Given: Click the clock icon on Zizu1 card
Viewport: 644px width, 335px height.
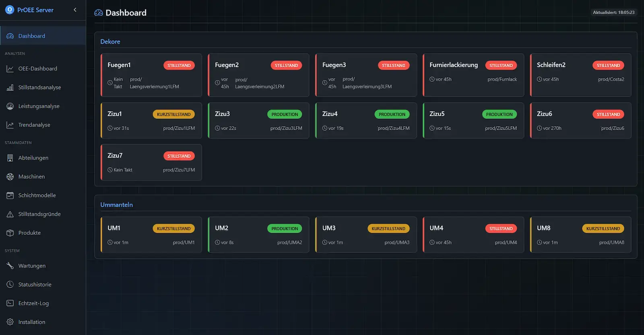Looking at the screenshot, I should pyautogui.click(x=110, y=128).
